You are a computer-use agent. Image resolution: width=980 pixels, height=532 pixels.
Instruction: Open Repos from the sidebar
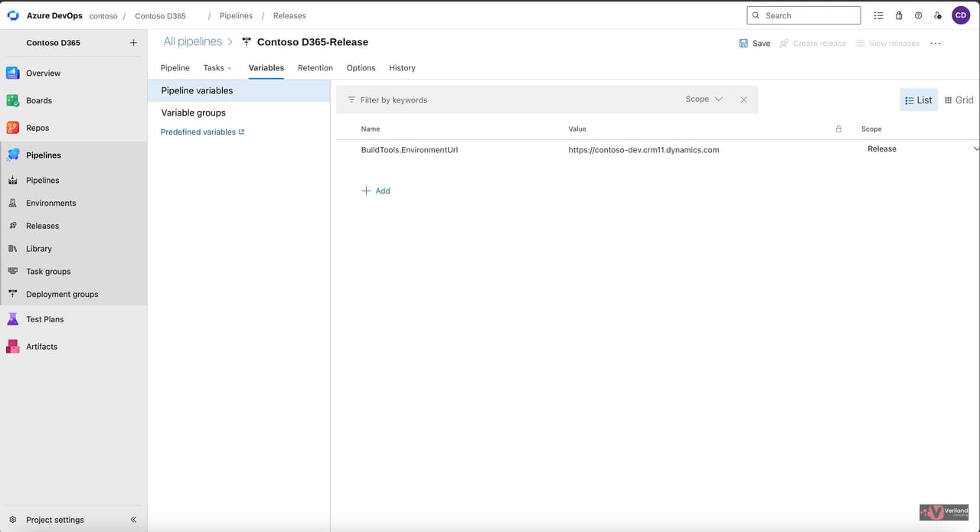coord(38,128)
